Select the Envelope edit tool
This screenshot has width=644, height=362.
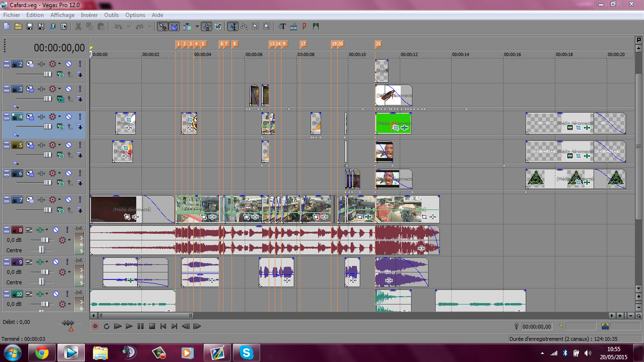244,26
